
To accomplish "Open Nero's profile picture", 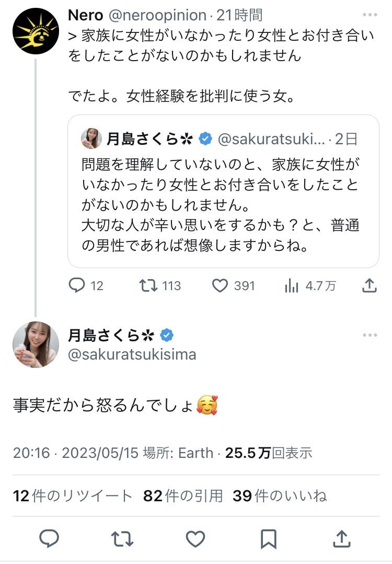I will pyautogui.click(x=36, y=31).
